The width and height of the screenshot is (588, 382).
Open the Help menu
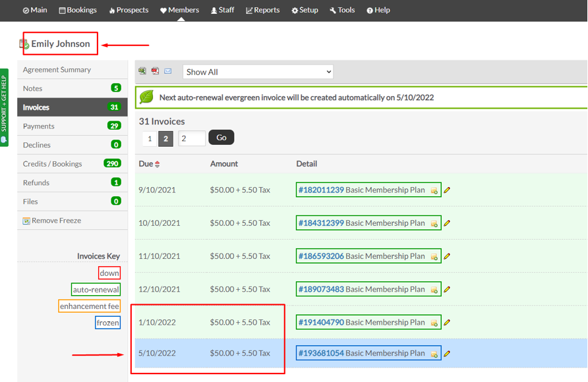tap(378, 10)
